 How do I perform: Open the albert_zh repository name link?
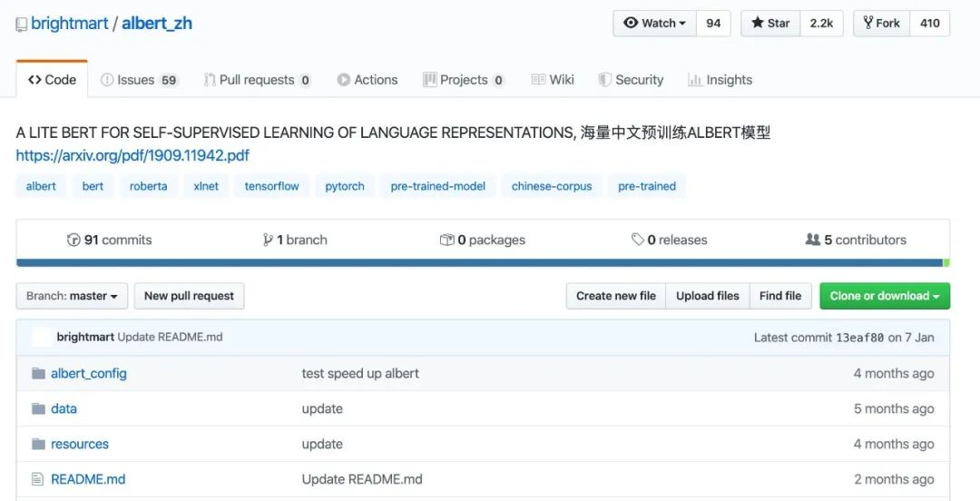(x=157, y=24)
